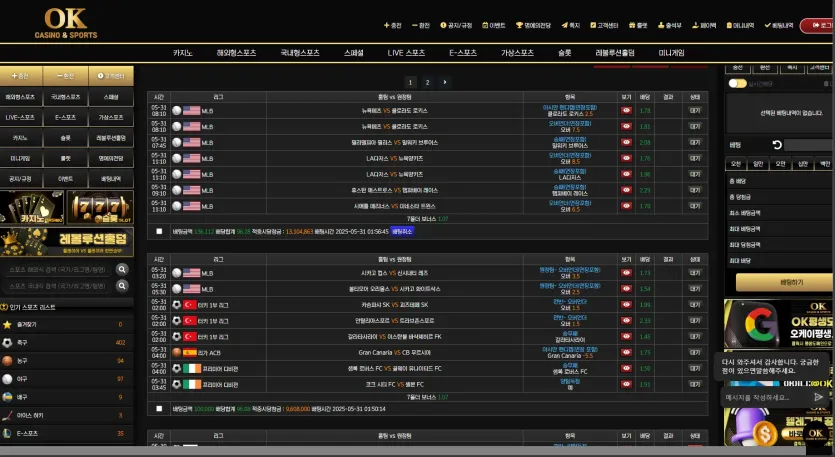Open the 카지노 main navigation tab
835x457 pixels.
click(183, 53)
